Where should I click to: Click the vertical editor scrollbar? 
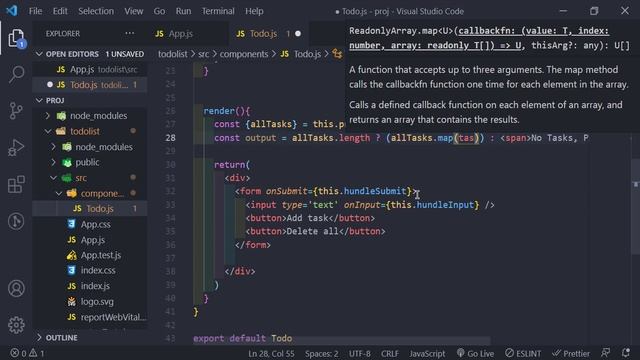pos(635,206)
